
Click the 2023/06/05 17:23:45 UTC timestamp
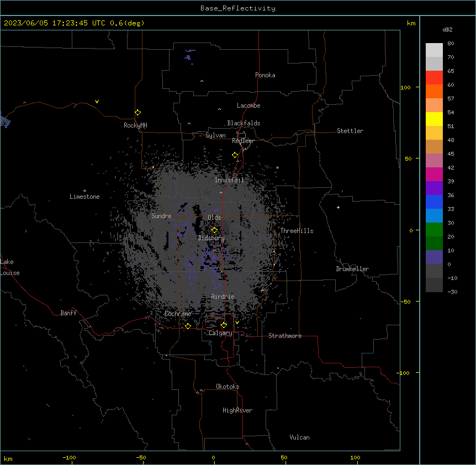(55, 23)
